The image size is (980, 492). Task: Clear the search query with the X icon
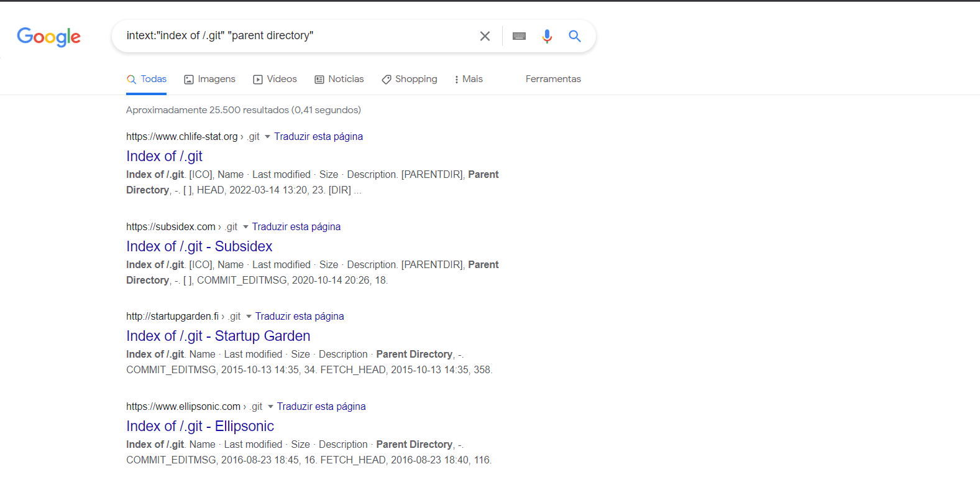point(485,36)
